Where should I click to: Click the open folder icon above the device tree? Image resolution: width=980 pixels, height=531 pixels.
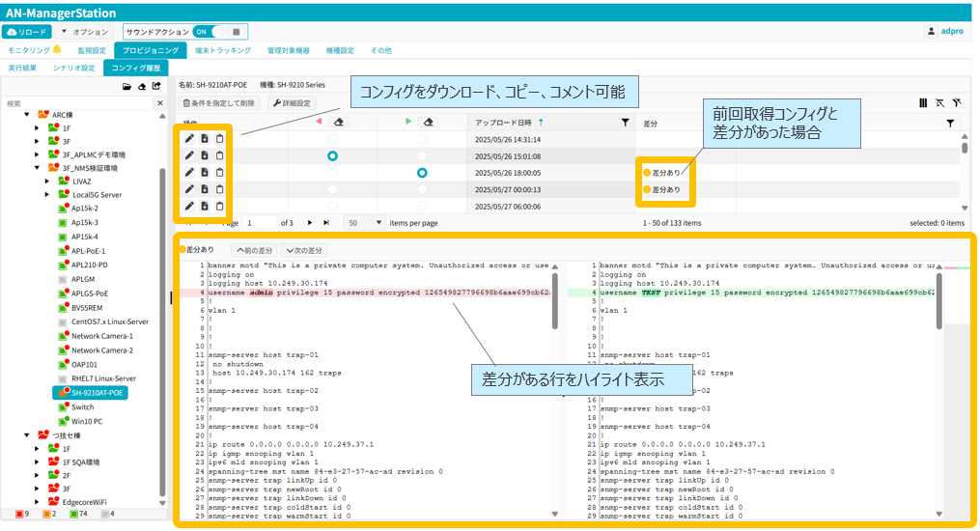126,86
